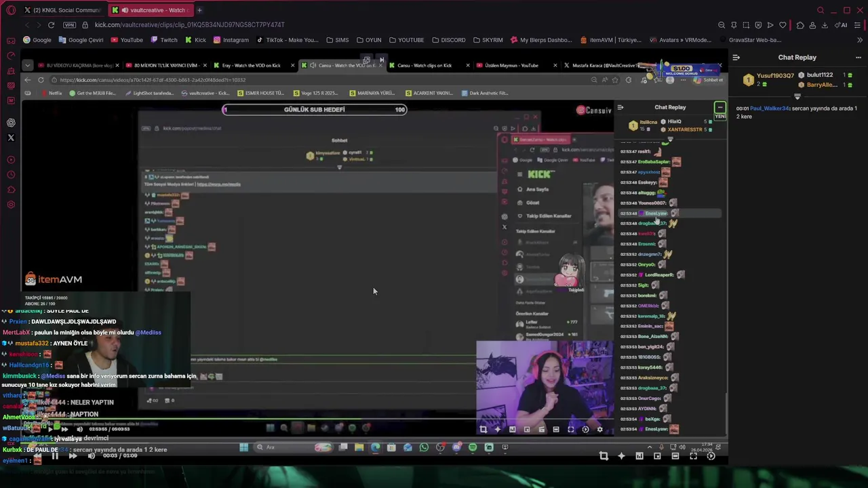868x488 pixels.
Task: Open the Opera AI assistant button
Action: coord(842,25)
